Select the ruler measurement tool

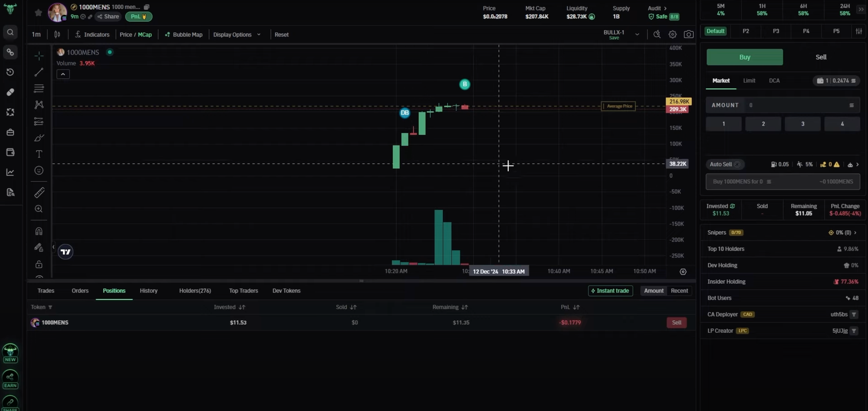39,192
